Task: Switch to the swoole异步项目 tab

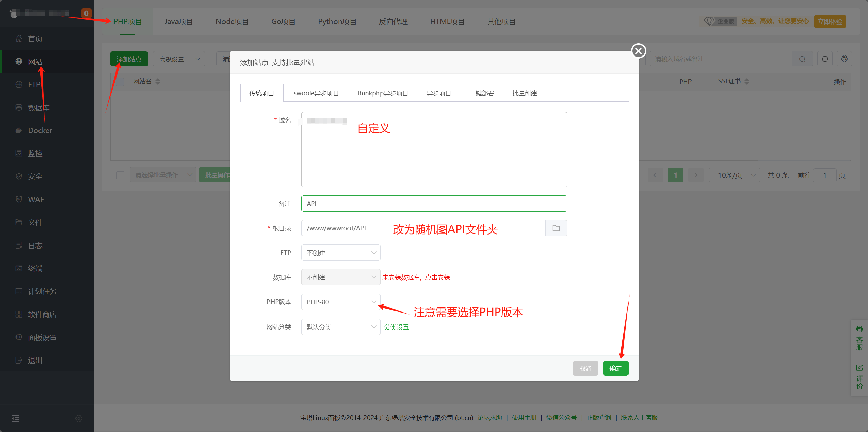Action: (316, 93)
